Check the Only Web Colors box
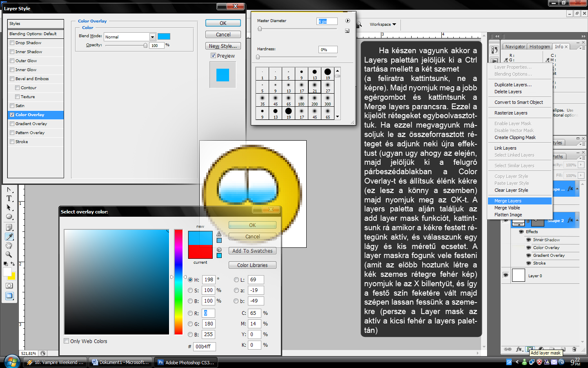Image resolution: width=588 pixels, height=368 pixels. 67,341
